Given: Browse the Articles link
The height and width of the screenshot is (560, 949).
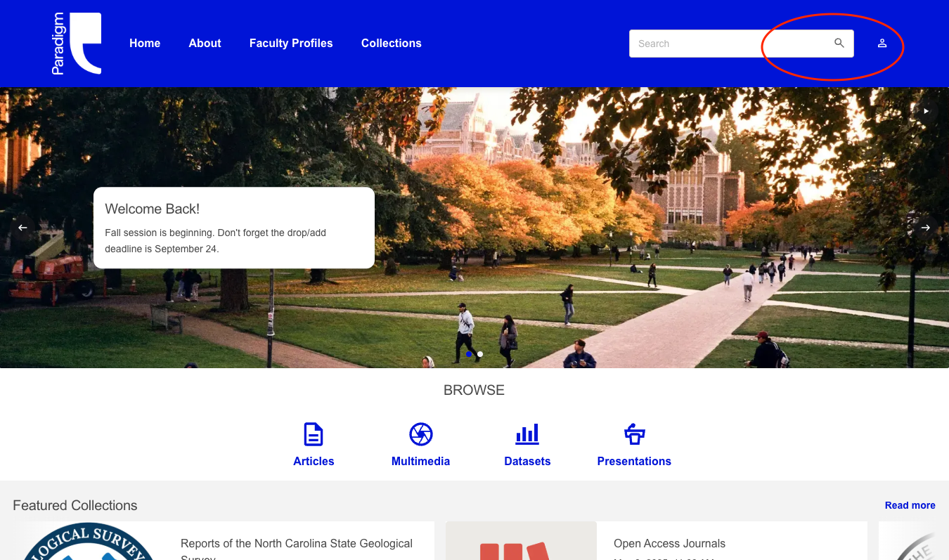Looking at the screenshot, I should (314, 462).
